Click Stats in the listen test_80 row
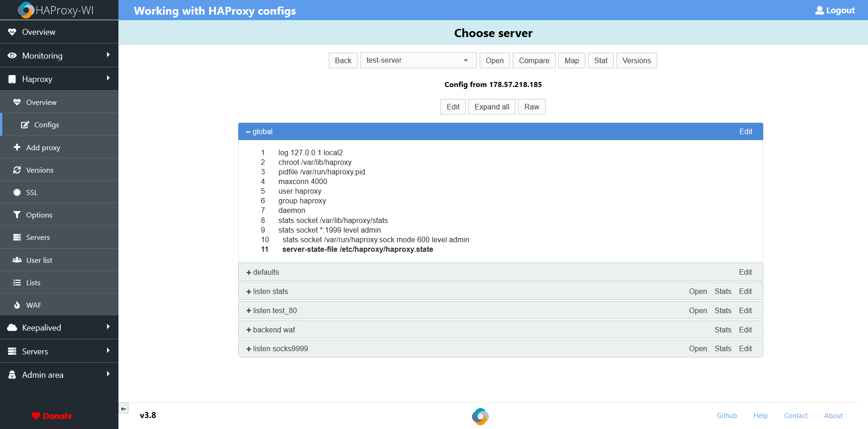The image size is (868, 429). [723, 310]
